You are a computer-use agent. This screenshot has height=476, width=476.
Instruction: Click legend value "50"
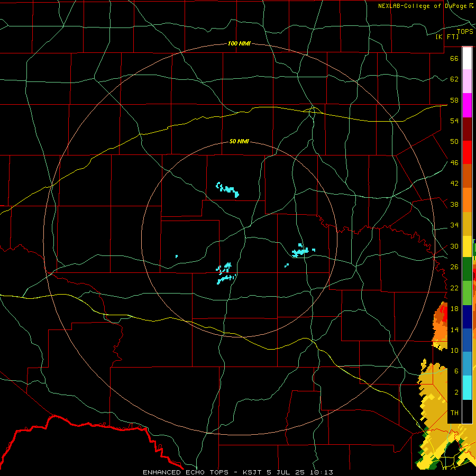(x=454, y=141)
